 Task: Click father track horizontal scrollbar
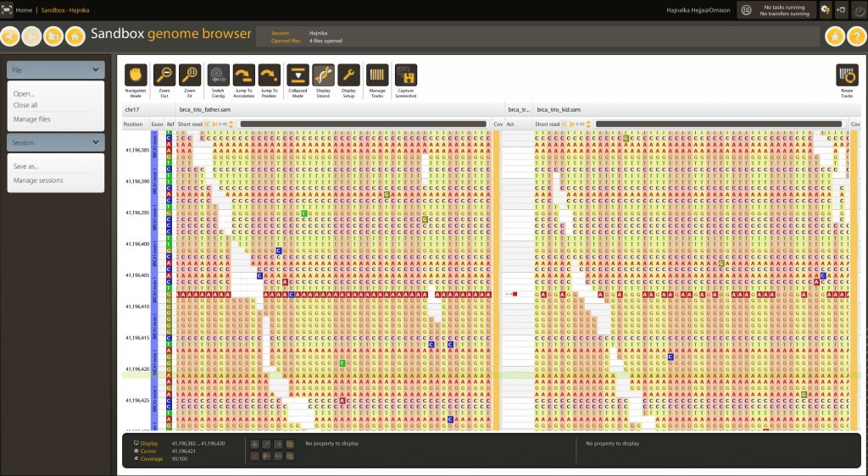click(x=363, y=125)
